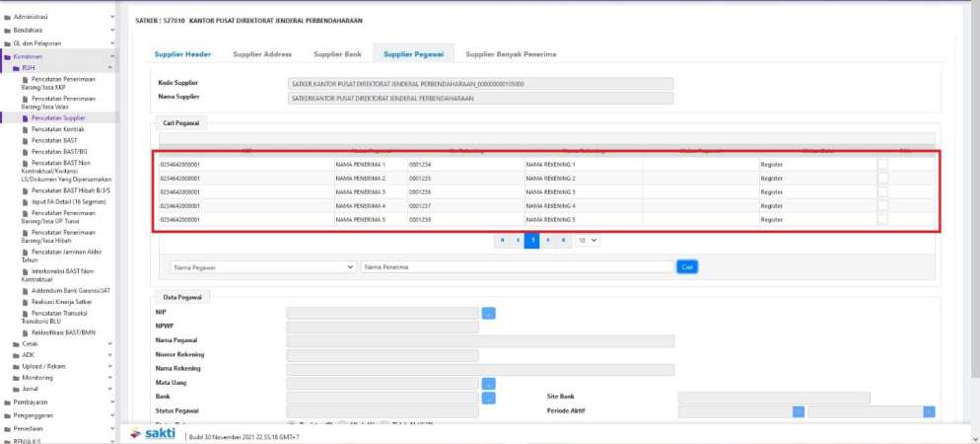Viewport: 980px width, 444px height.
Task: Click the first page pagination icon
Action: [x=502, y=240]
